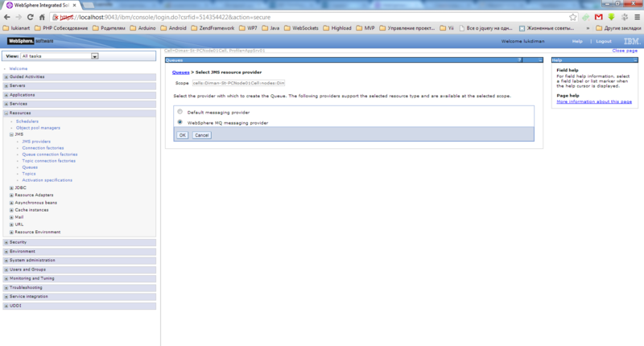
Task: Select Default messaging provider radio button
Action: pyautogui.click(x=180, y=112)
